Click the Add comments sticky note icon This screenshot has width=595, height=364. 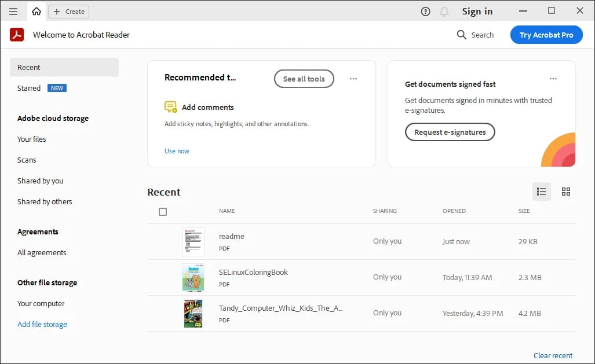[x=170, y=107]
